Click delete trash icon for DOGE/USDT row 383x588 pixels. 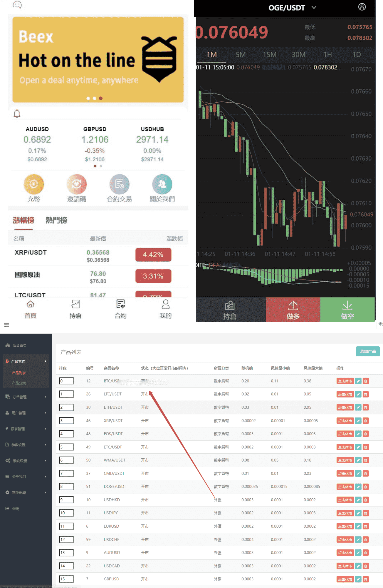tap(365, 487)
